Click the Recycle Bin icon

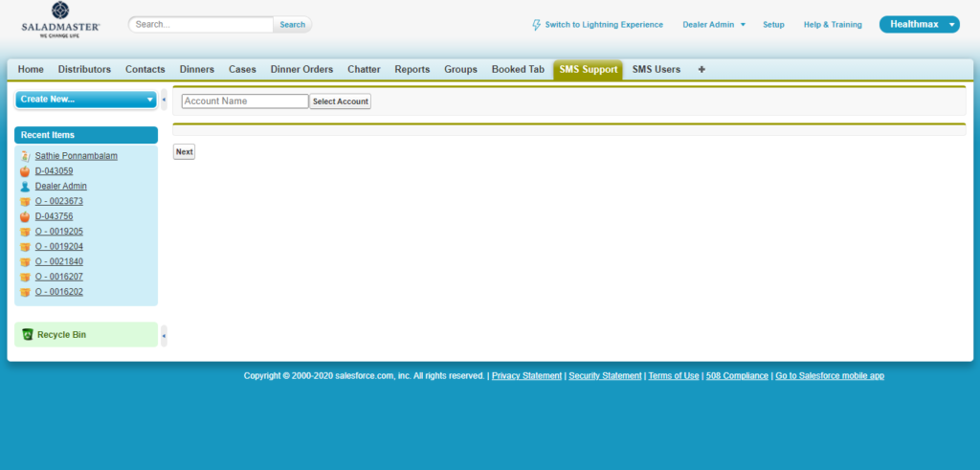pos(28,334)
